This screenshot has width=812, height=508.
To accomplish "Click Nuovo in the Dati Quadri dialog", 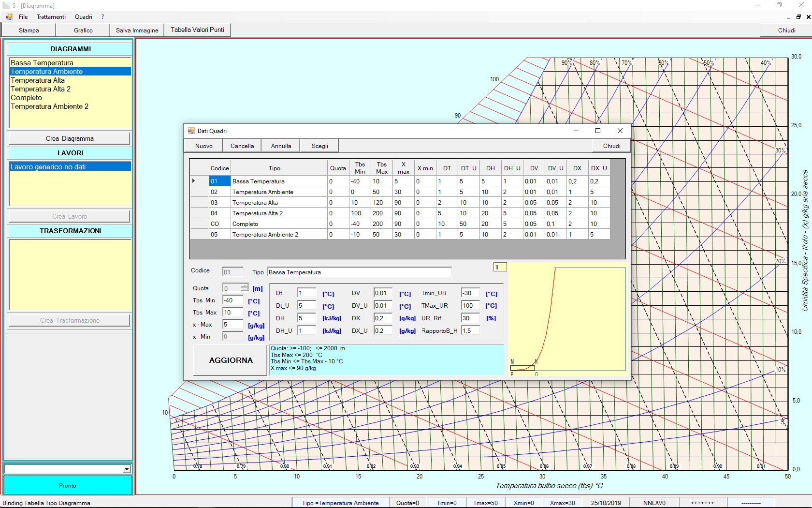I will [203, 146].
